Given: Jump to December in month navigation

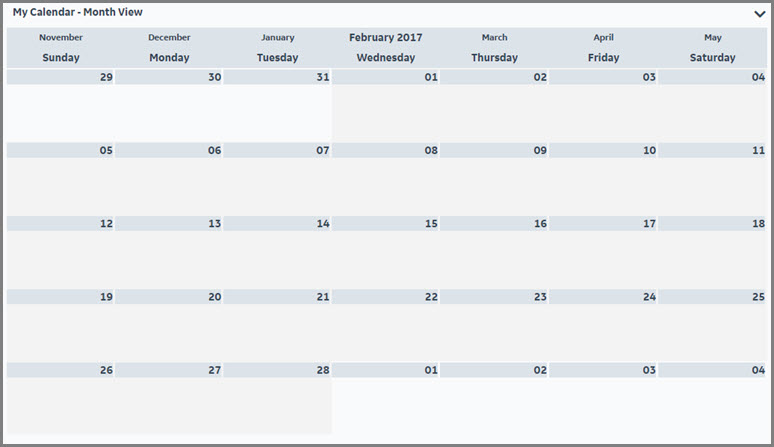Looking at the screenshot, I should click(x=169, y=38).
